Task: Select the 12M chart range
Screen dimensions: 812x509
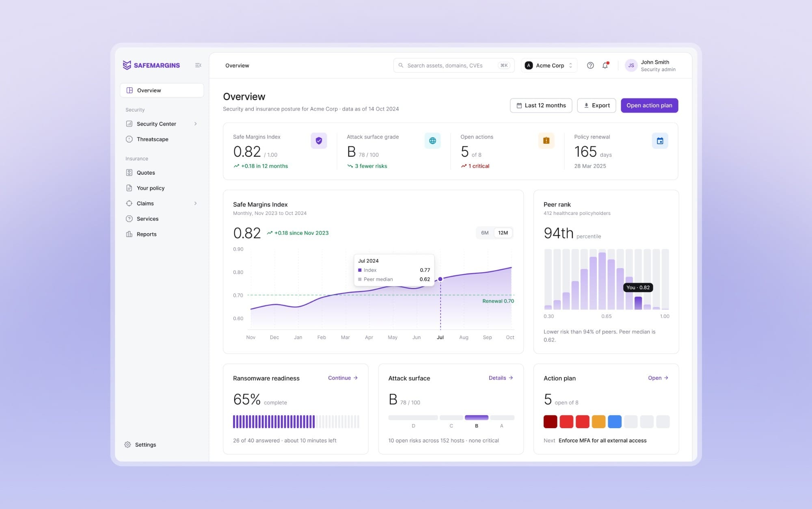Action: (x=503, y=233)
